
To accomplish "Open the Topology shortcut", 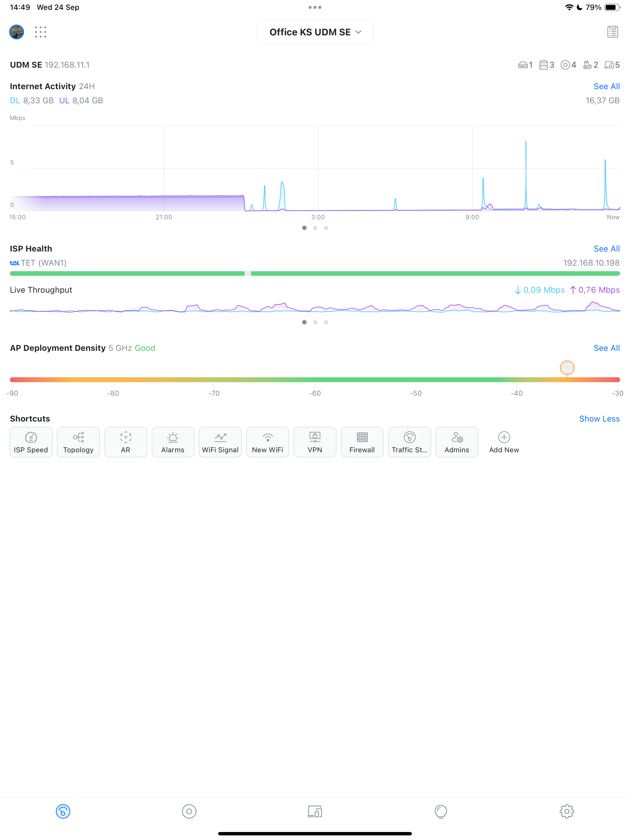I will (x=78, y=442).
